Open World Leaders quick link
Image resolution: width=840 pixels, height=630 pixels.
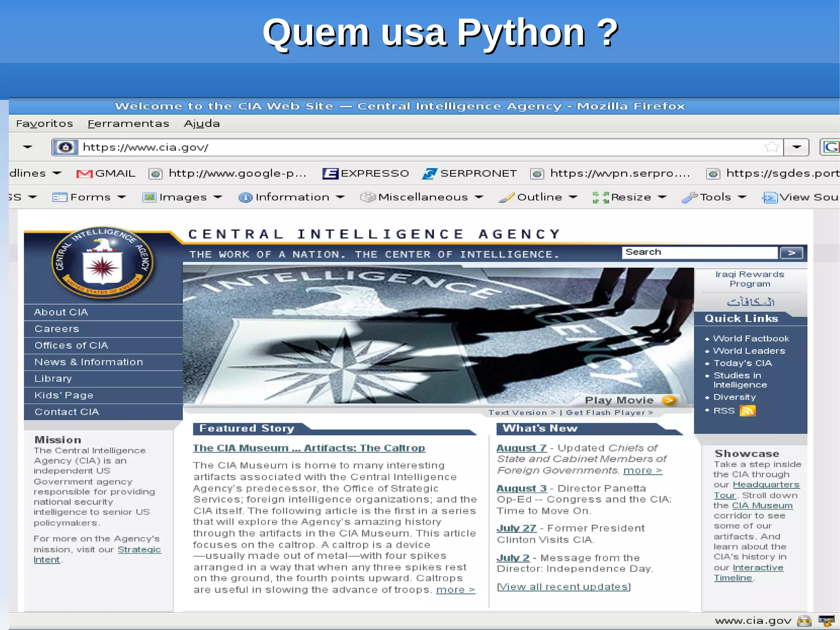point(749,351)
